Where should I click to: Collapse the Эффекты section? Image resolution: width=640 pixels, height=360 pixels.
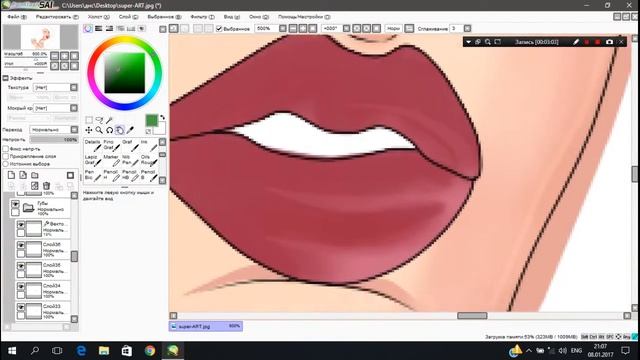pos(6,78)
